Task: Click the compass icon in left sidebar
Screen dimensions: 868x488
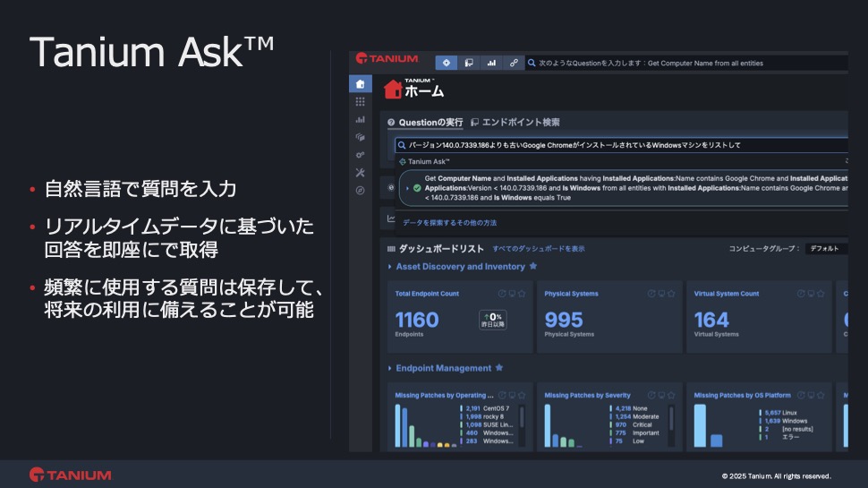Action: click(360, 190)
